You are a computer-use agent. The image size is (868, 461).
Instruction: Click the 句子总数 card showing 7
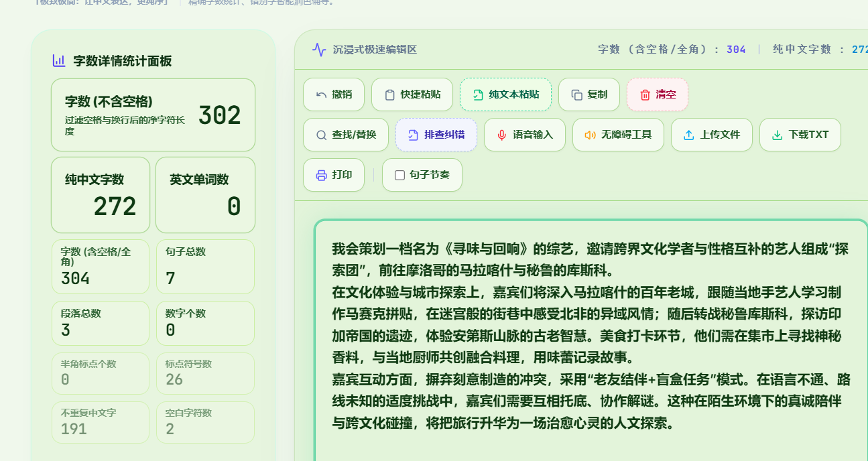pos(205,267)
